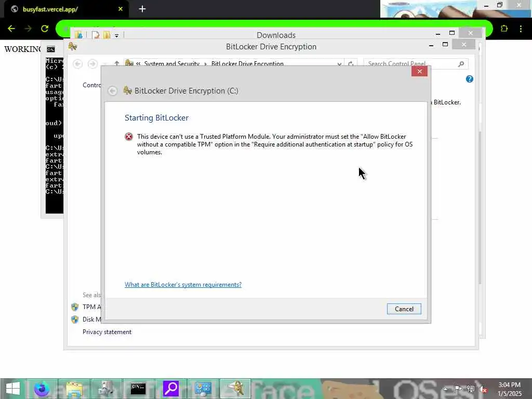The width and height of the screenshot is (532, 399).
Task: Refresh the BitLocker Control Panel window
Action: [351, 64]
